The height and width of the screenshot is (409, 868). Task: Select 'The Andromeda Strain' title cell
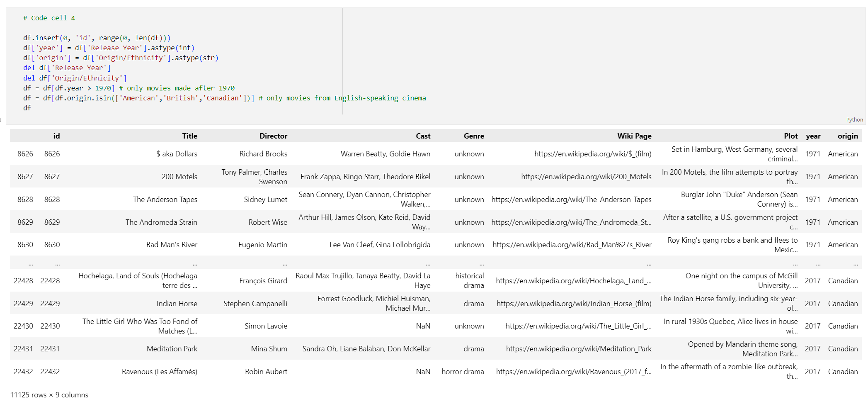pos(161,222)
